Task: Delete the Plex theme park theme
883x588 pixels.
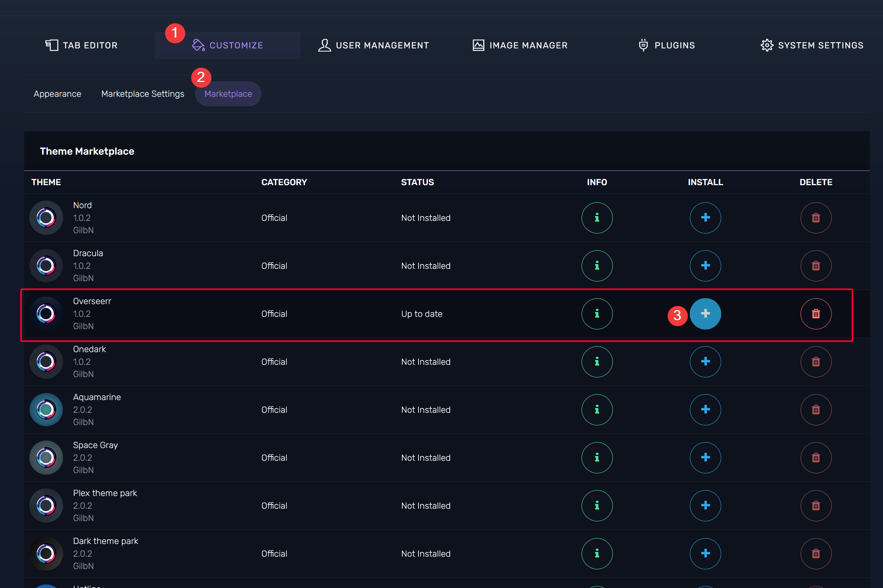Action: click(x=816, y=506)
